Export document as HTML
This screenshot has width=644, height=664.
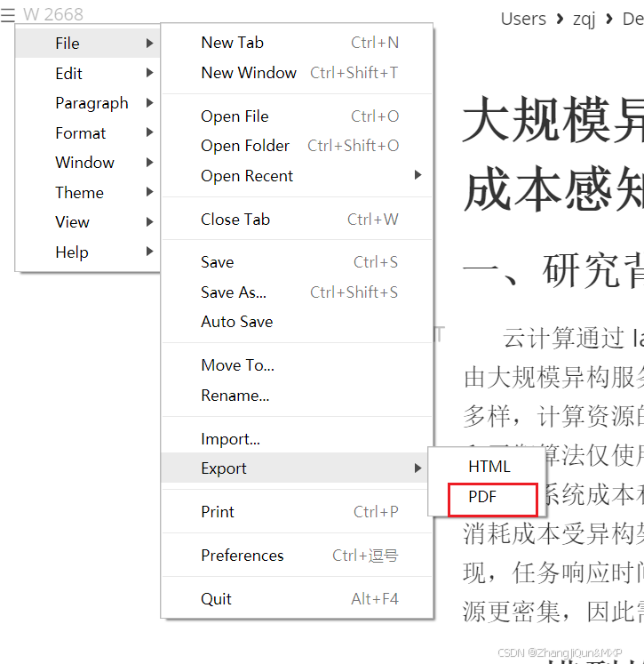pyautogui.click(x=487, y=467)
